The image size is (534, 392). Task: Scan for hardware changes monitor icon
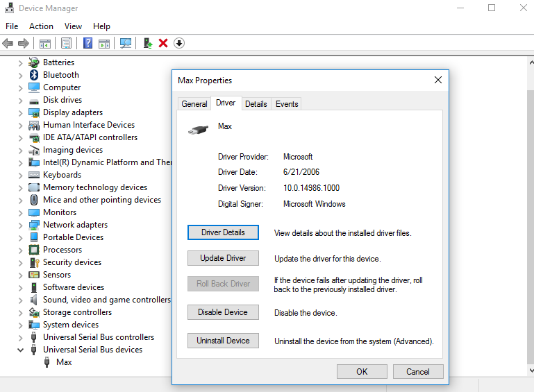125,43
